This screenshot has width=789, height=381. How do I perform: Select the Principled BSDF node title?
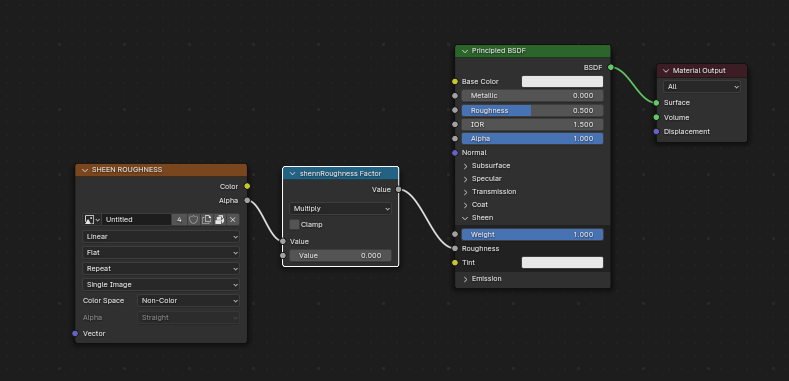(x=499, y=51)
